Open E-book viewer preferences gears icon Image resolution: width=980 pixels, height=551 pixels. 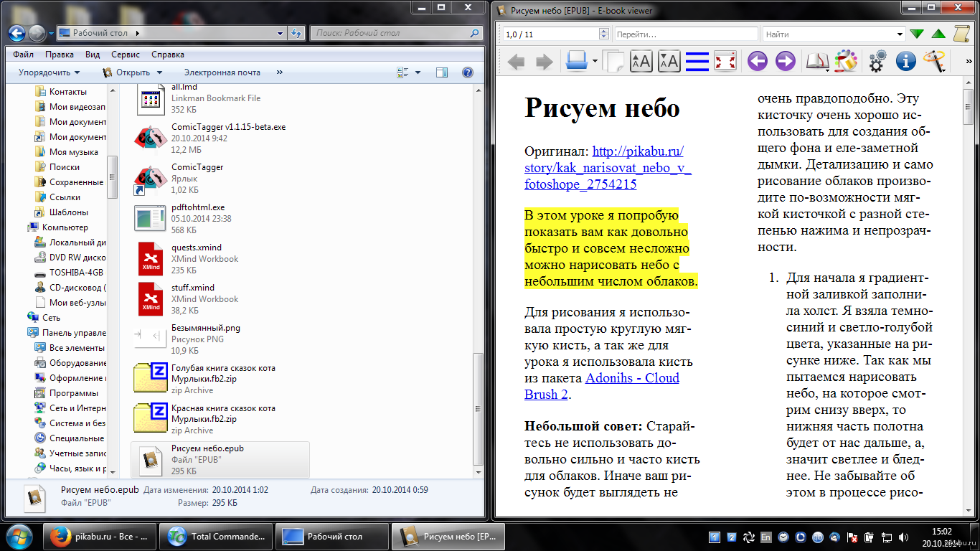(877, 62)
